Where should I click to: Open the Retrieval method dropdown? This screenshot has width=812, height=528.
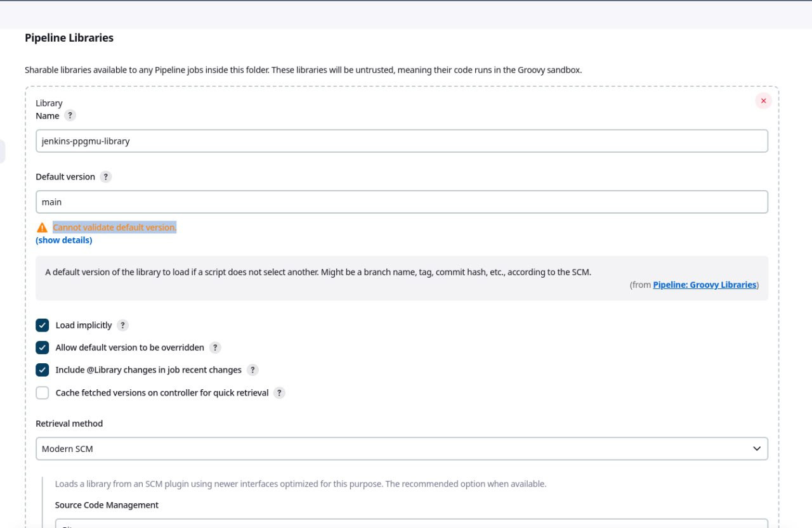402,449
